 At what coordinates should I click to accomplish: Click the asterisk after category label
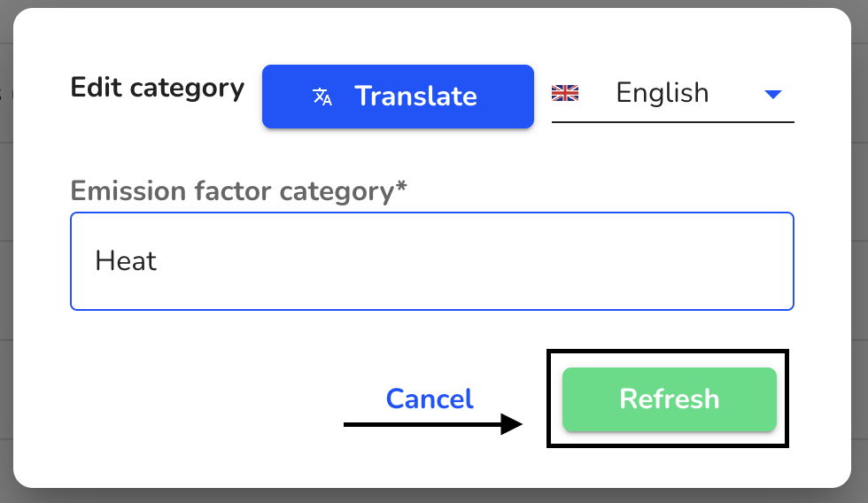tap(400, 186)
